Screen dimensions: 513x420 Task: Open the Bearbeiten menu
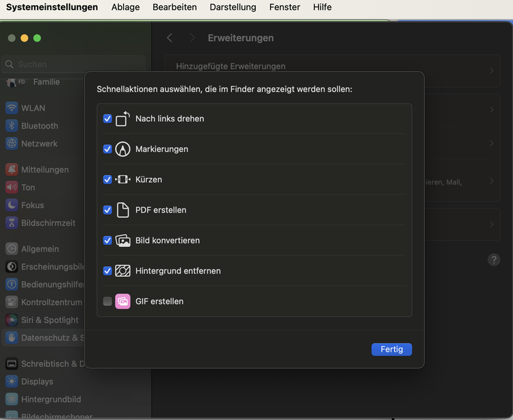[x=174, y=8]
